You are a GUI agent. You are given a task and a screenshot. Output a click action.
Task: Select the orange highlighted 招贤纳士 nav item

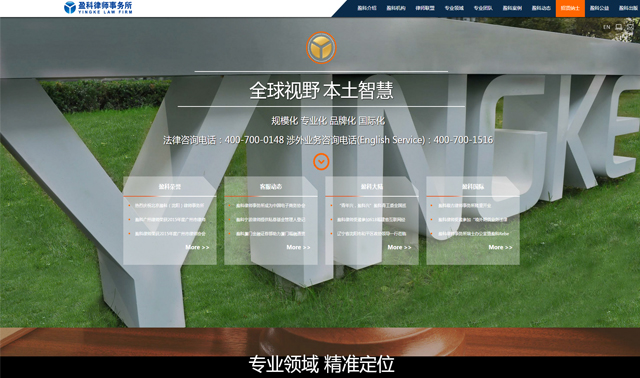[x=570, y=8]
